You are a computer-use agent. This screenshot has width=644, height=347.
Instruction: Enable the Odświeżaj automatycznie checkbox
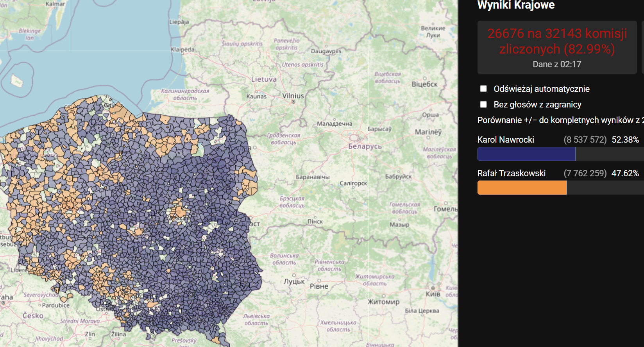pos(483,89)
